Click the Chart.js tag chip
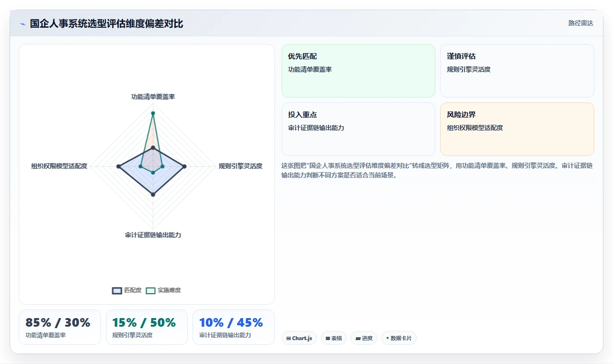The width and height of the screenshot is (613, 364). click(x=299, y=338)
